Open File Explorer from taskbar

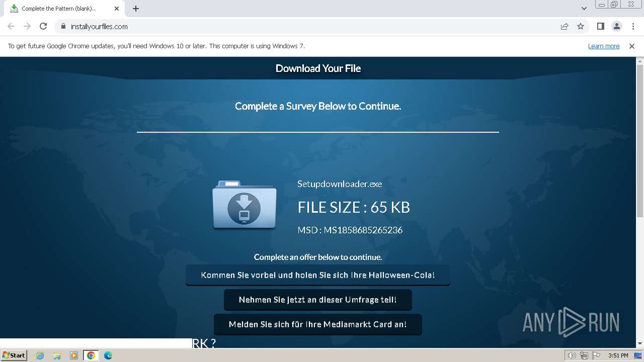[x=57, y=355]
